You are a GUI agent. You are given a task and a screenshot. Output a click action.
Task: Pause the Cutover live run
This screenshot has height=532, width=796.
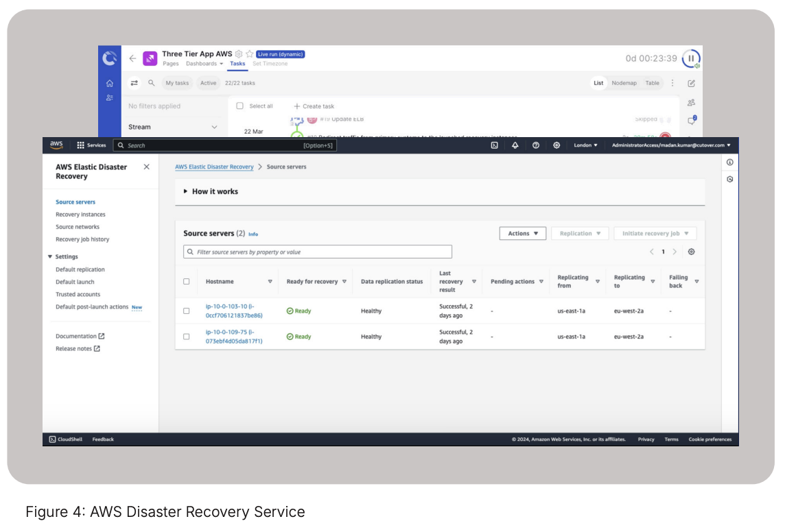tap(691, 58)
